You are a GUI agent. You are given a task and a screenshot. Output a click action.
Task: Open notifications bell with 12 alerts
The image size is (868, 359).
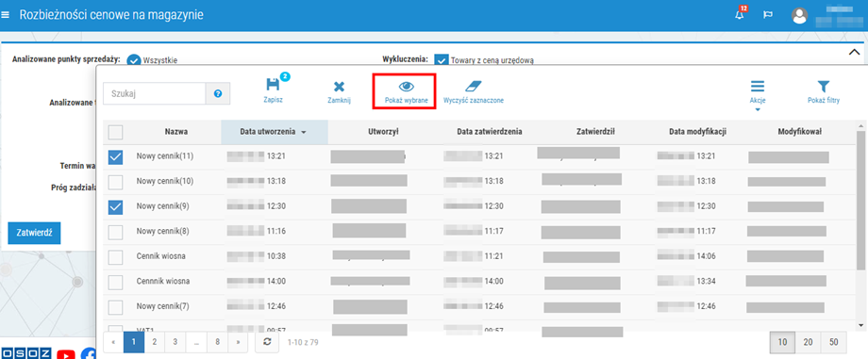[740, 14]
